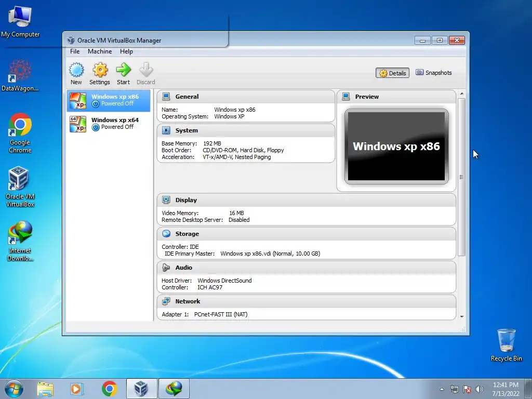Open Action Center flag tray icon
The image size is (532, 399).
click(467, 389)
